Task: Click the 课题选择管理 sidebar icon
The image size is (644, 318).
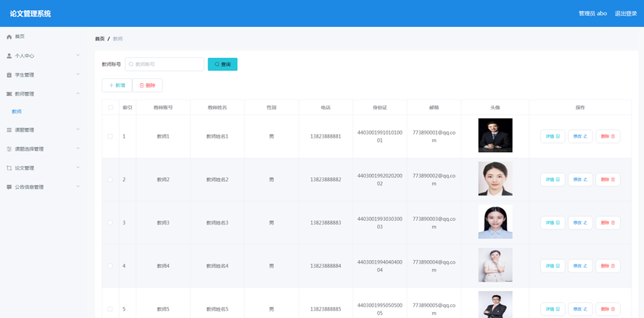Action: 9,149
